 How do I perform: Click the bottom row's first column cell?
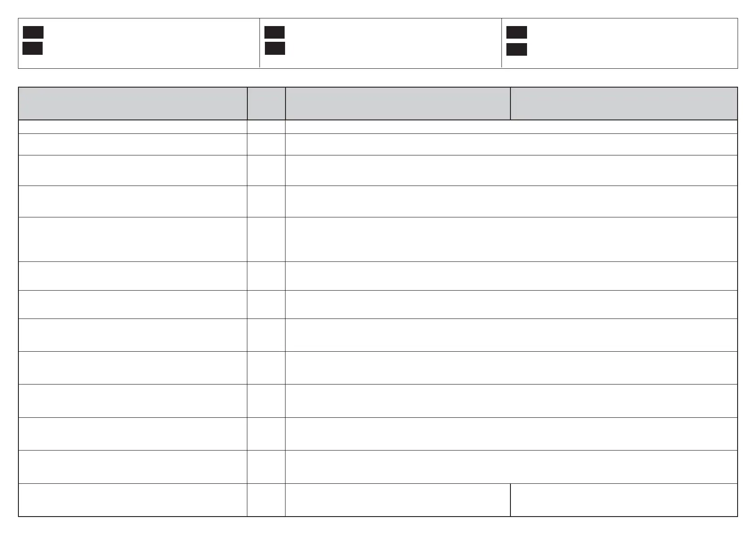coord(133,500)
